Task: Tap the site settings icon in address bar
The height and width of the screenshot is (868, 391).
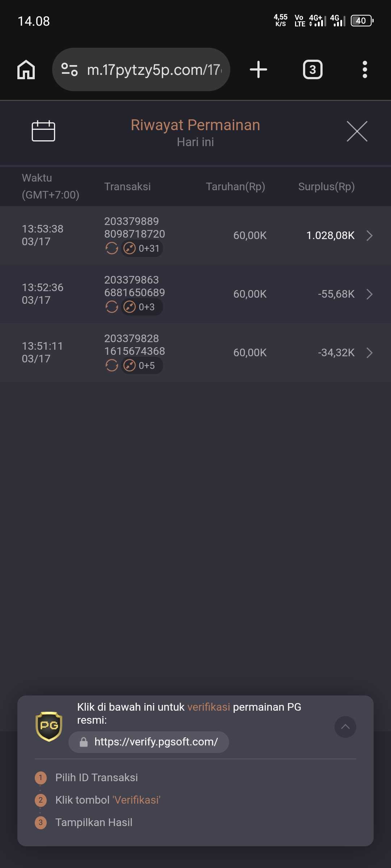Action: point(70,69)
